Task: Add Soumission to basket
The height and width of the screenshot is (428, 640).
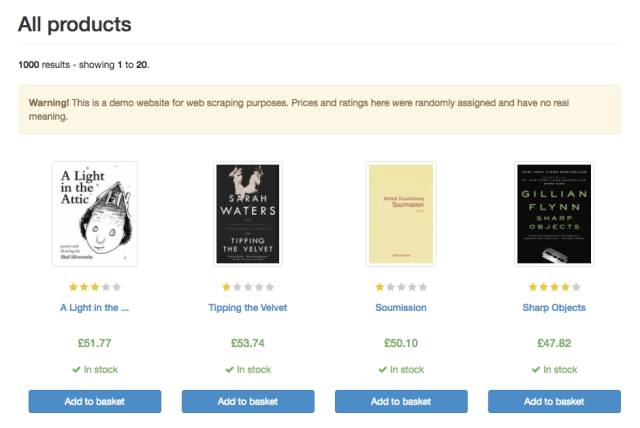Action: pyautogui.click(x=400, y=401)
